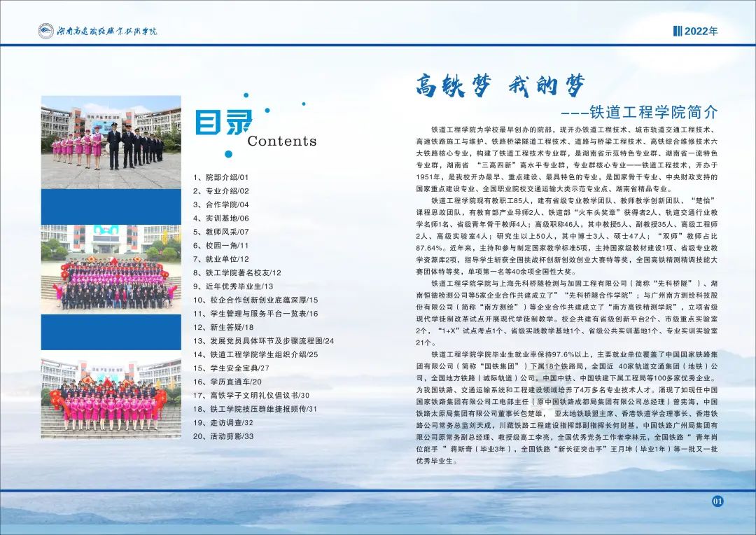Select entry 17、高铁学子文明礼仪倡议书/30
The image size is (756, 535).
pyautogui.click(x=251, y=396)
